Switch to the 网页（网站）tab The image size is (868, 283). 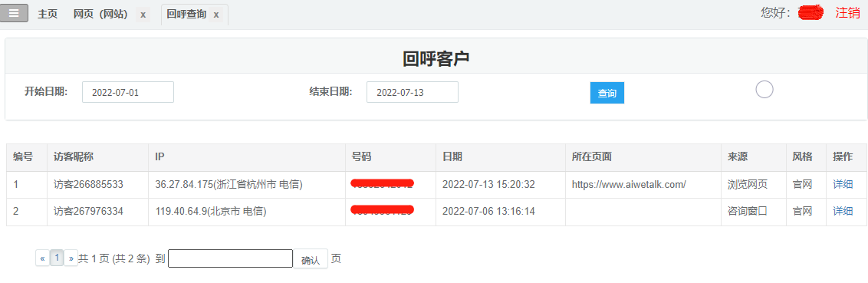pos(100,15)
